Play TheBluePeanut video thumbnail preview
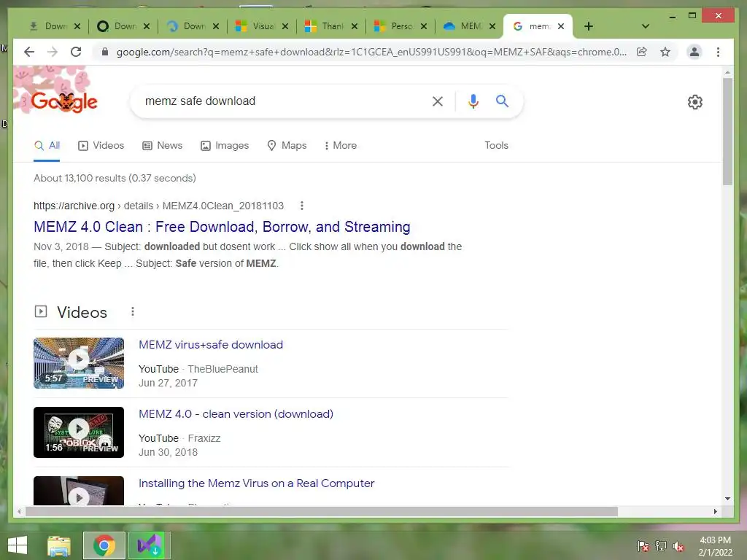The height and width of the screenshot is (560, 747). click(x=79, y=363)
